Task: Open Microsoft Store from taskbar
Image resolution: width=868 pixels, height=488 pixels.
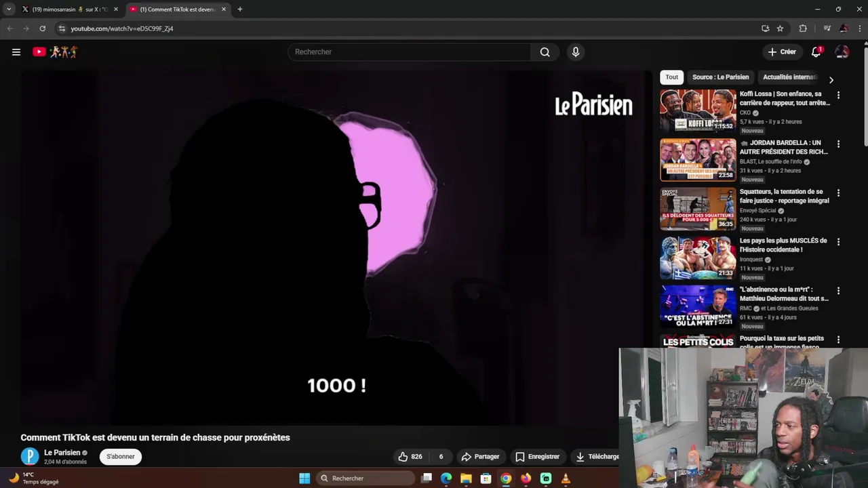Action: pyautogui.click(x=486, y=479)
